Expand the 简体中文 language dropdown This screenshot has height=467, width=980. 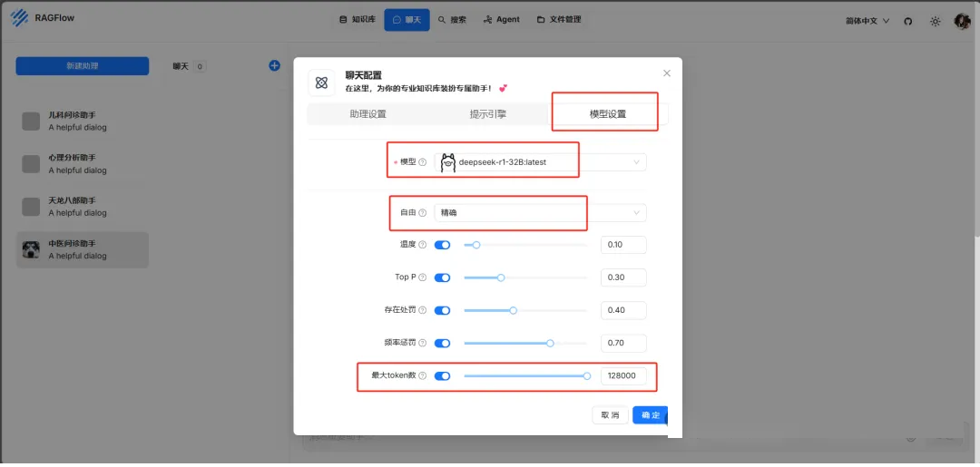(x=867, y=21)
